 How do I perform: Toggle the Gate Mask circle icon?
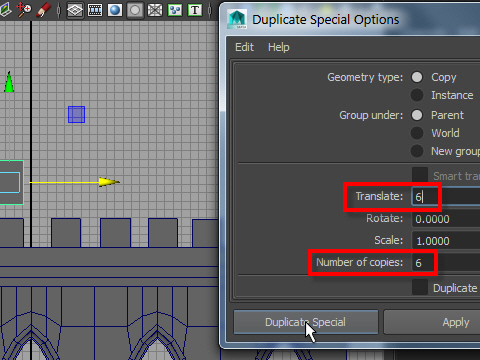pos(135,10)
